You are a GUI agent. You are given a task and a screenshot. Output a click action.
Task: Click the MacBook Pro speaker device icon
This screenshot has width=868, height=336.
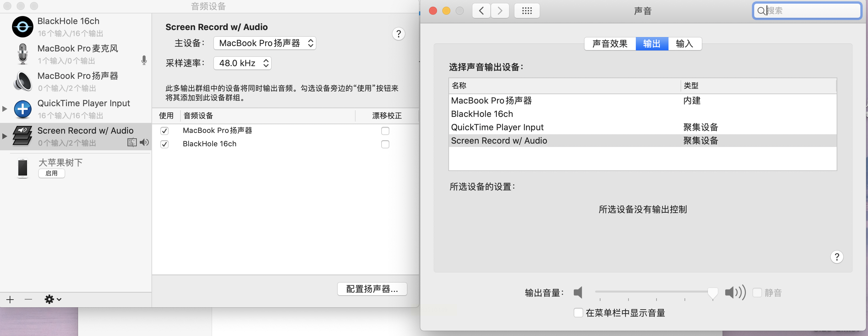[23, 81]
